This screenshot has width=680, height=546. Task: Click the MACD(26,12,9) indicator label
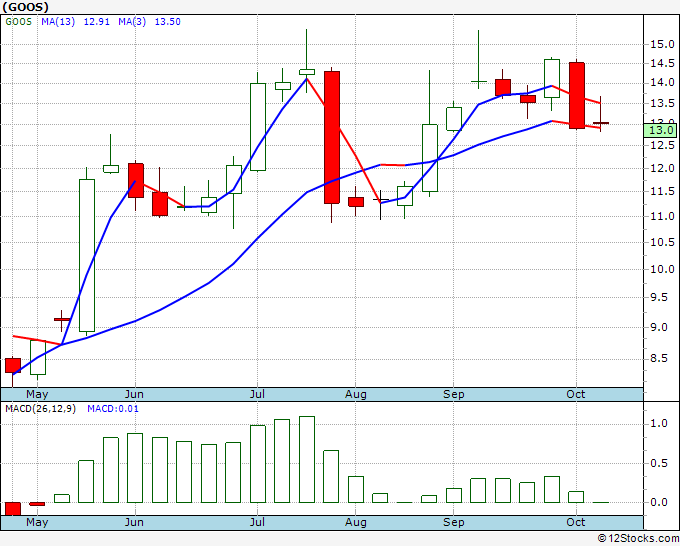pos(40,409)
